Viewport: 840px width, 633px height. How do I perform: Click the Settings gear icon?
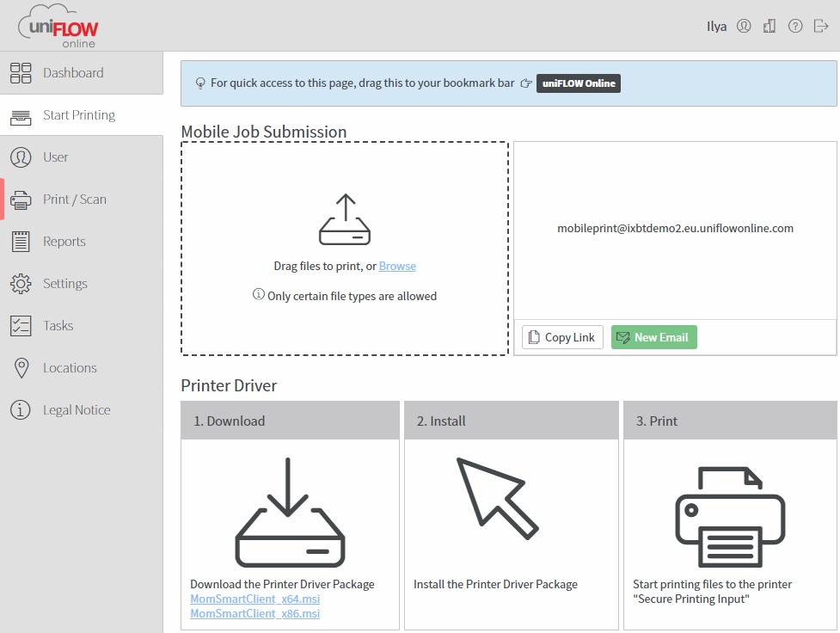click(x=21, y=284)
